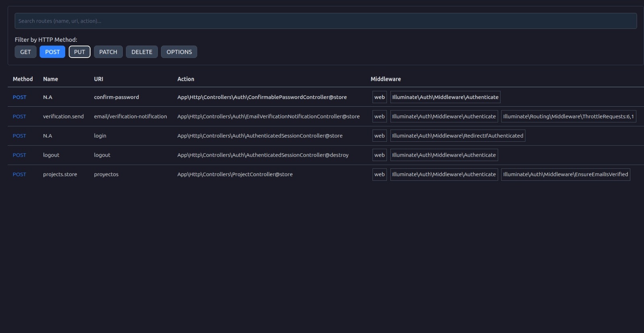Click the Method column header
Image resolution: width=644 pixels, height=333 pixels.
click(23, 79)
